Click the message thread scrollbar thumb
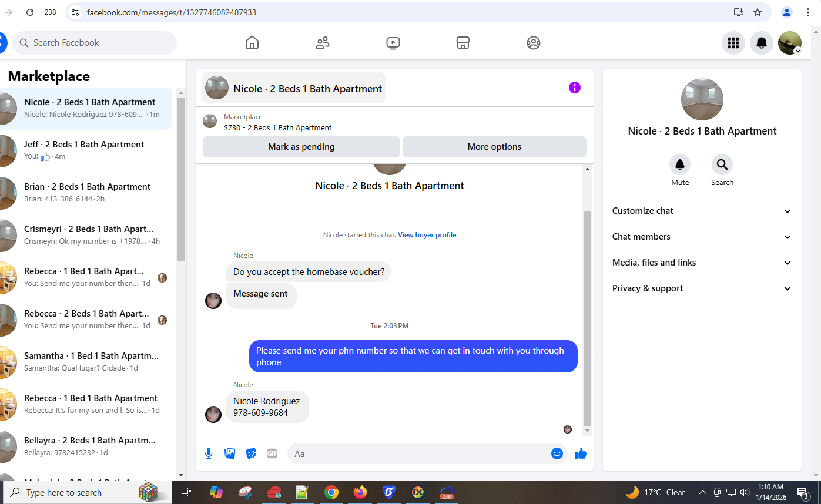This screenshot has height=504, width=821. point(587,318)
